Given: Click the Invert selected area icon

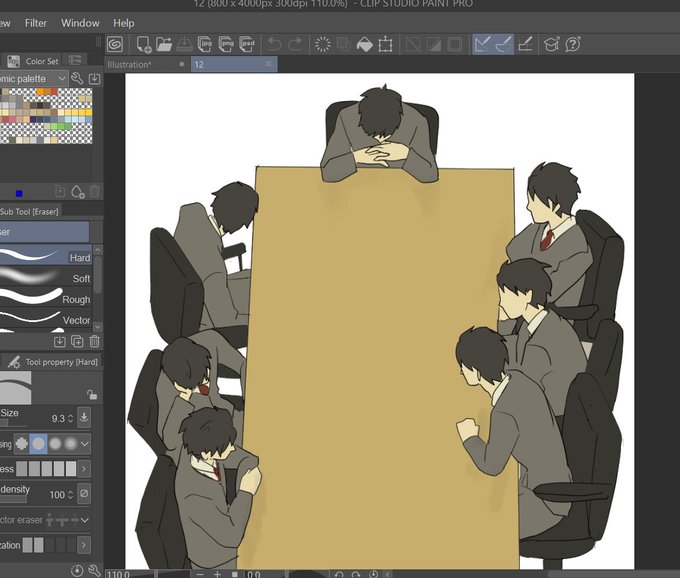Looking at the screenshot, I should click(x=434, y=44).
